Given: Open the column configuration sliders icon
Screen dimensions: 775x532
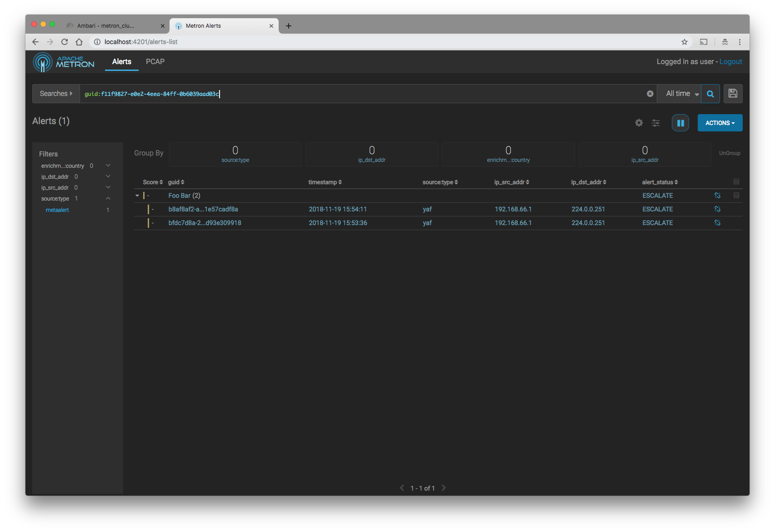Looking at the screenshot, I should pos(655,123).
